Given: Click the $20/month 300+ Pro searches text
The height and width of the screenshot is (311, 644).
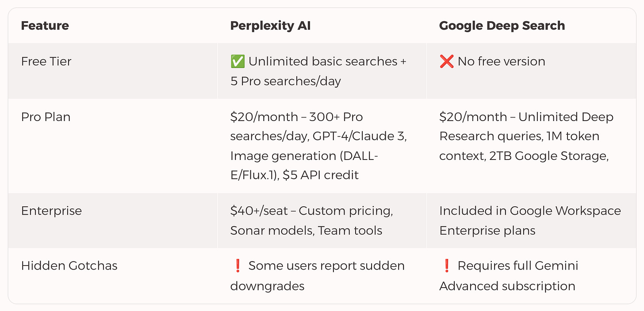Looking at the screenshot, I should tap(296, 117).
